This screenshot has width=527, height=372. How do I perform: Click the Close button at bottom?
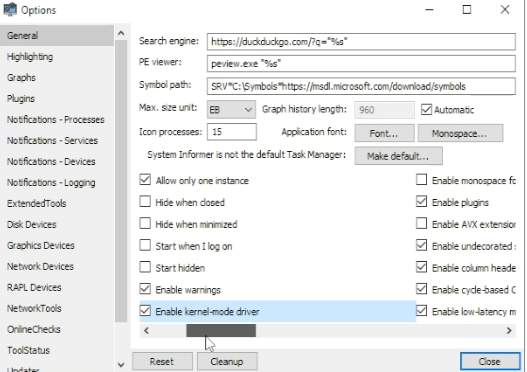pyautogui.click(x=490, y=362)
